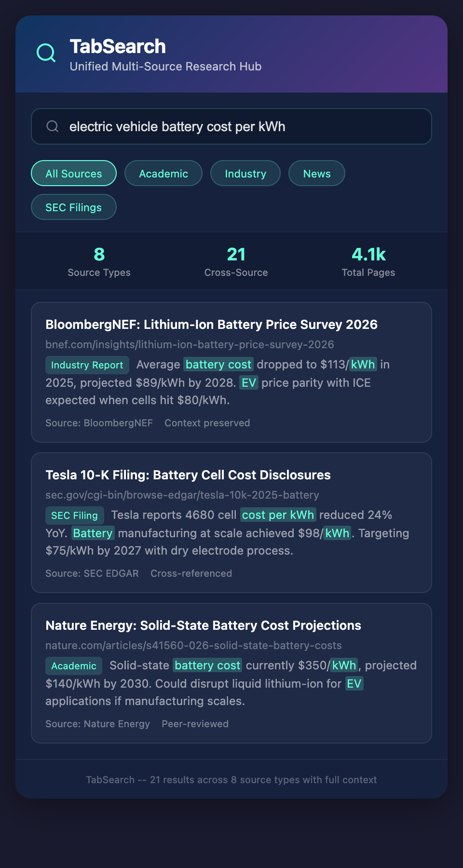Show only News results
This screenshot has height=868, width=463.
pyautogui.click(x=317, y=173)
